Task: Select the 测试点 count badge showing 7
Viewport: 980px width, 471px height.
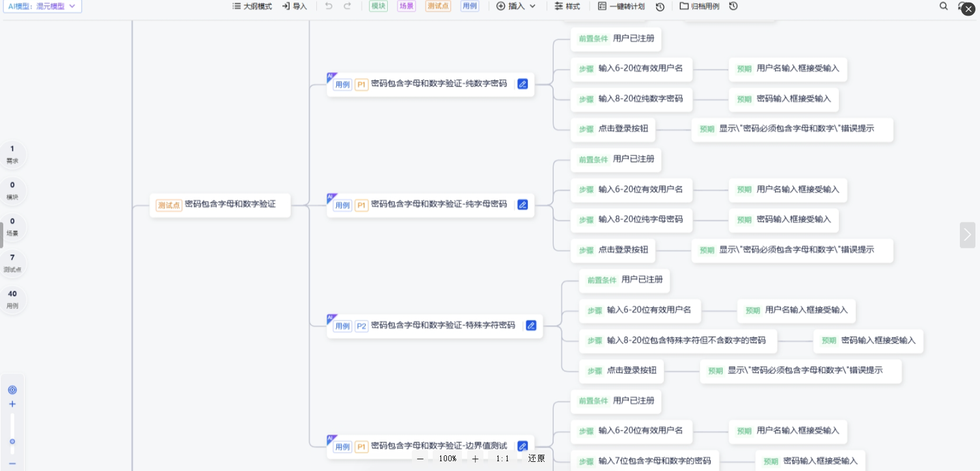Action: [x=12, y=263]
